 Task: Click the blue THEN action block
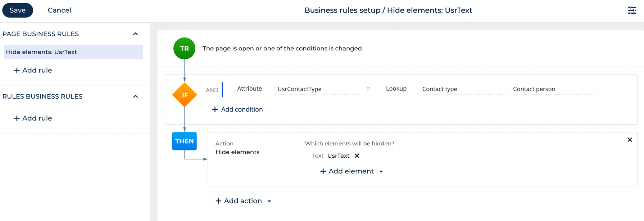tap(184, 141)
